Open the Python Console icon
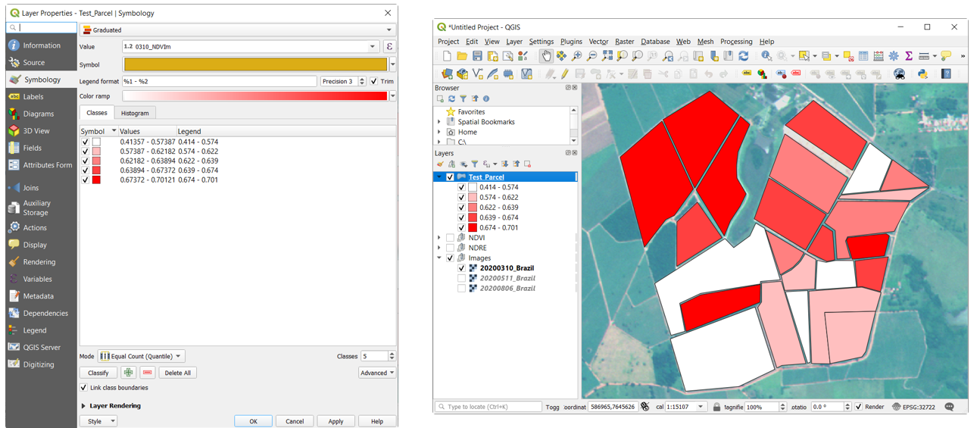This screenshot has height=428, width=980. coord(922,73)
